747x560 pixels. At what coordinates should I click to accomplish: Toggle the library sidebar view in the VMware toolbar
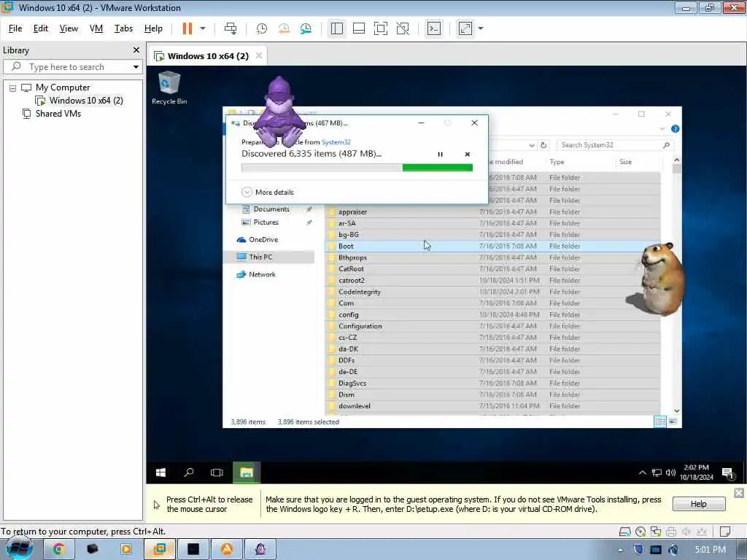tap(337, 28)
